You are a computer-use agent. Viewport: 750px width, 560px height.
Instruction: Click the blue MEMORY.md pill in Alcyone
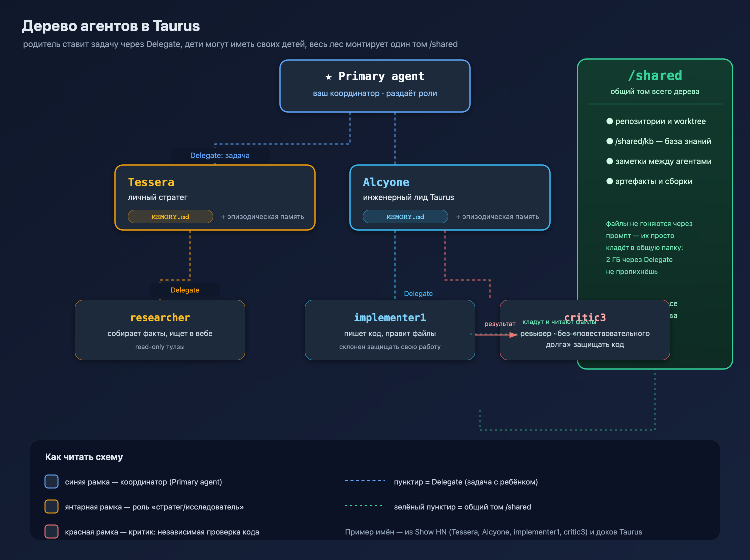pos(405,216)
